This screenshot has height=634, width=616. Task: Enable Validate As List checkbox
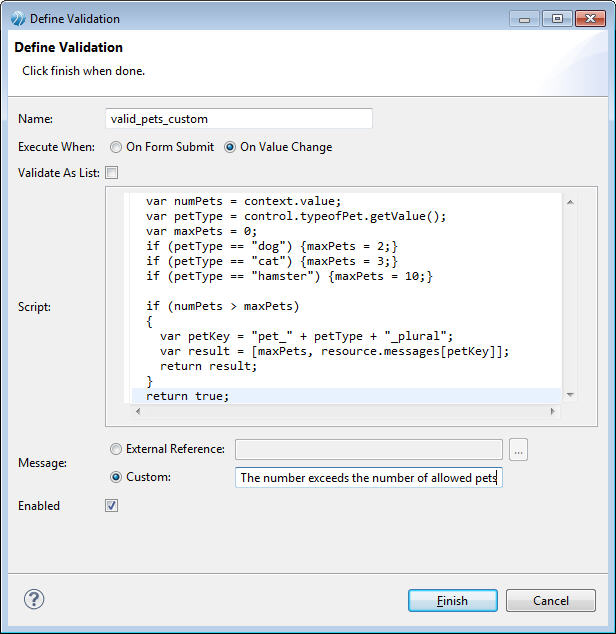(x=112, y=173)
